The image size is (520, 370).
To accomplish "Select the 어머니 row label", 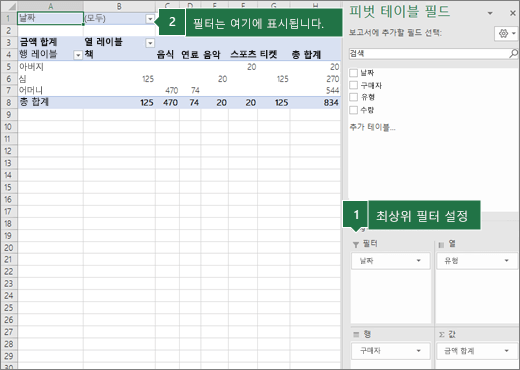I will click(x=50, y=90).
